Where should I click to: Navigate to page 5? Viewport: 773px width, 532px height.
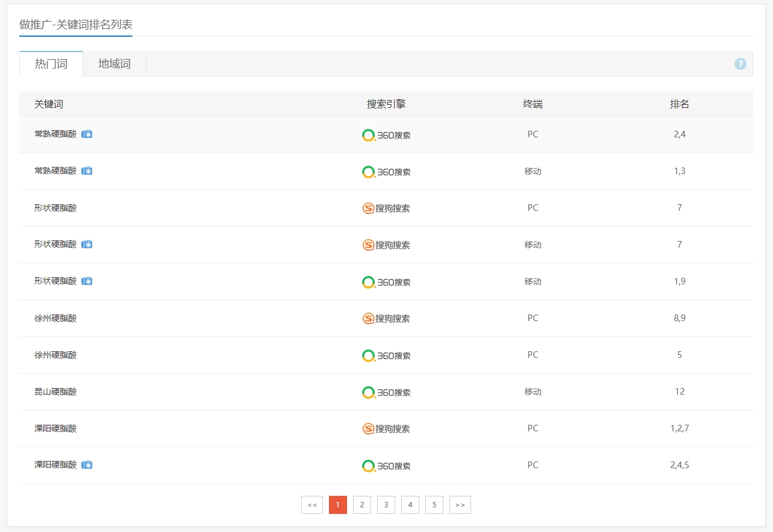click(434, 505)
